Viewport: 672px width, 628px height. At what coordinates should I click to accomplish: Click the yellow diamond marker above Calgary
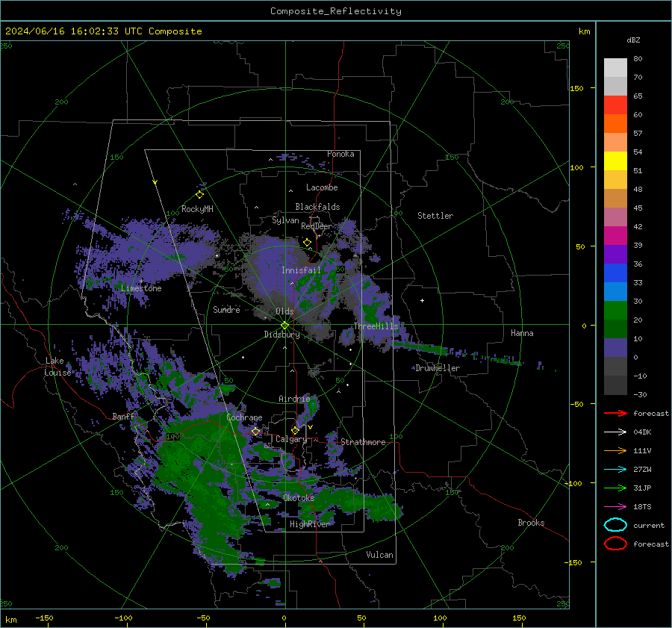[295, 430]
